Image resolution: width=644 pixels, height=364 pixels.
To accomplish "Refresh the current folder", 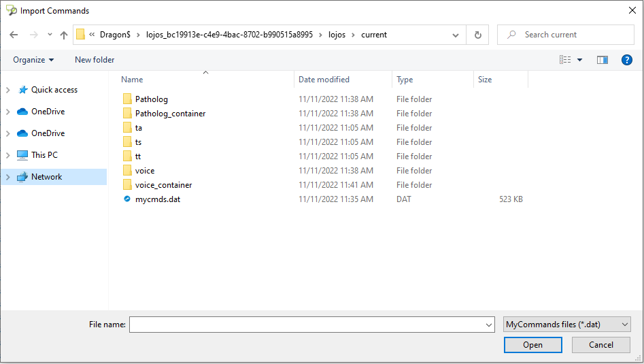I will pos(477,35).
